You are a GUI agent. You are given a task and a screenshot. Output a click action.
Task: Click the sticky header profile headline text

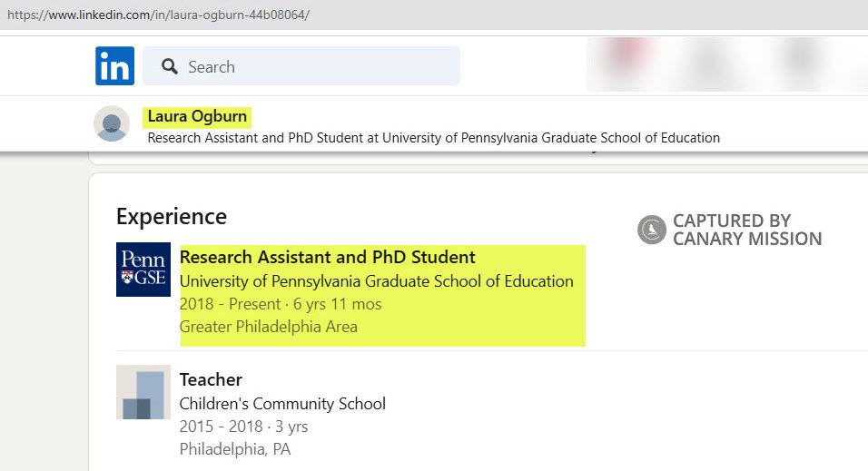point(433,138)
